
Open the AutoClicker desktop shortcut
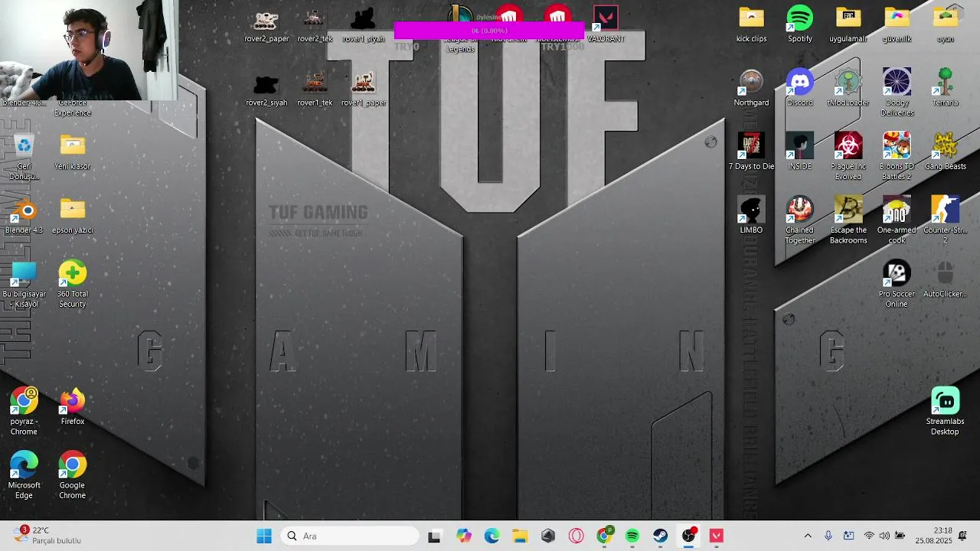pos(946,280)
